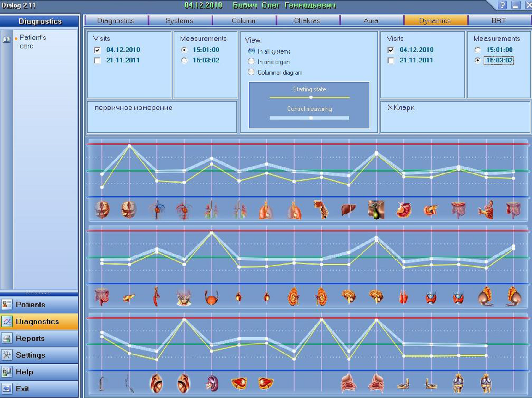The height and width of the screenshot is (398, 532).
Task: Click the Exit sidebar icon
Action: pyautogui.click(x=7, y=389)
